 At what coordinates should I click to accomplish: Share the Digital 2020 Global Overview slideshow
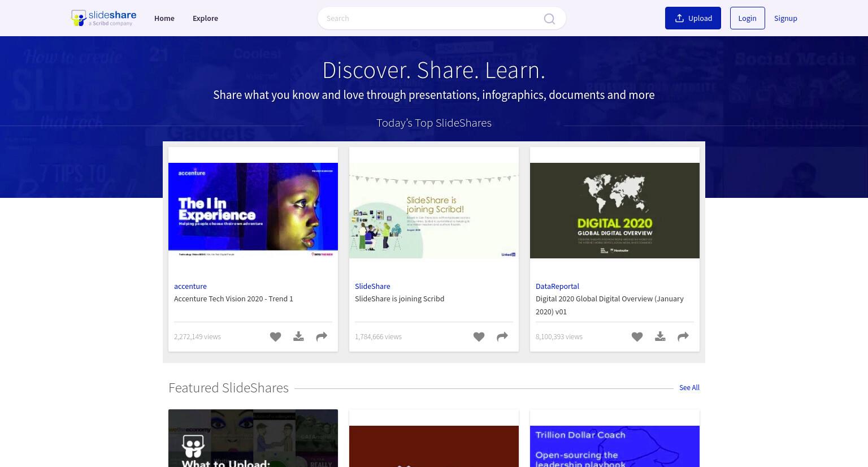[683, 337]
